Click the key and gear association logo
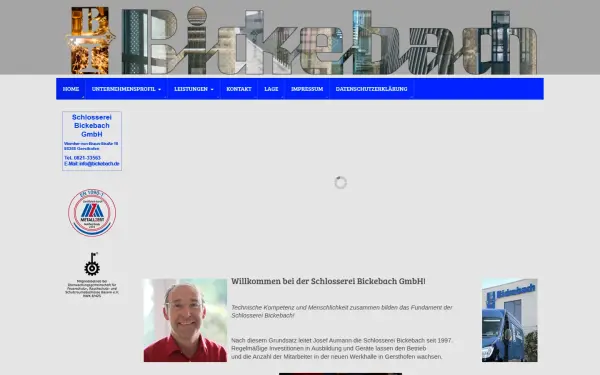The width and height of the screenshot is (600, 375). point(92,264)
